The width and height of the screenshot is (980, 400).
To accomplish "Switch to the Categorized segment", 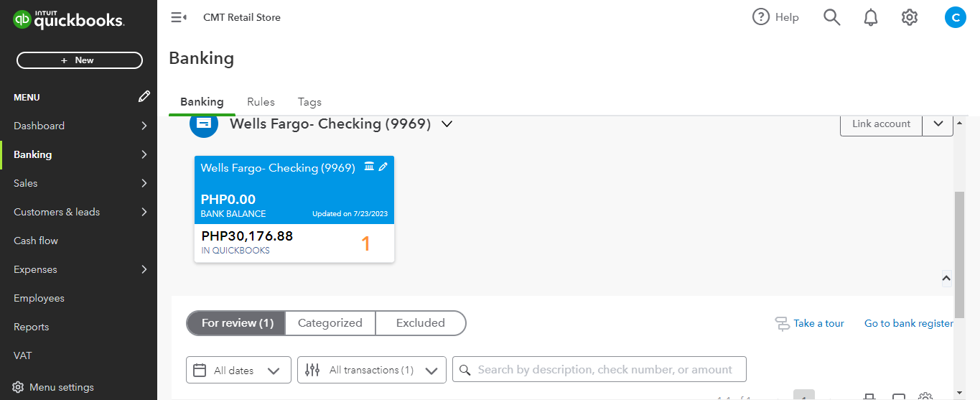I will [x=330, y=323].
